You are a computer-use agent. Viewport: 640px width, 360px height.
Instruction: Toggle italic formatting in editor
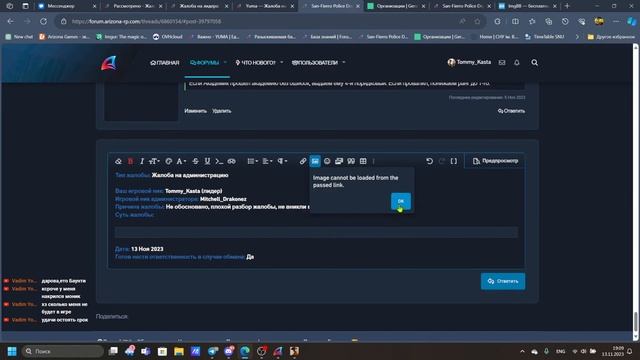pos(142,161)
